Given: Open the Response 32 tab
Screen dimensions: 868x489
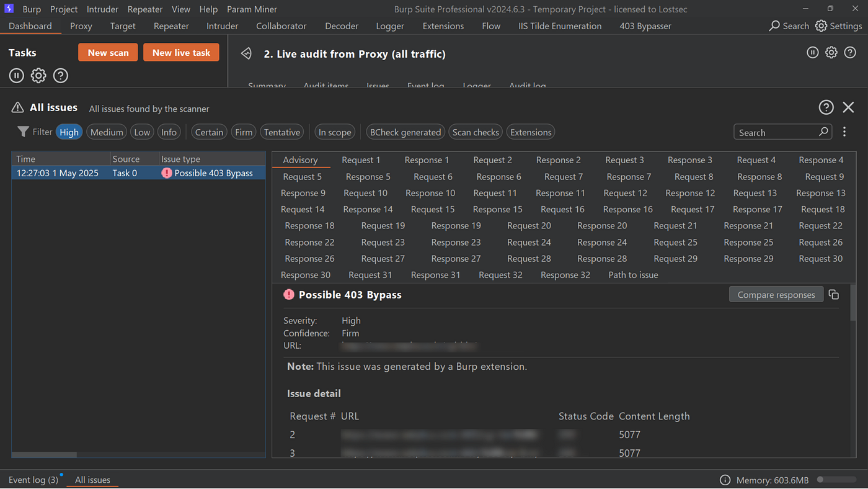Looking at the screenshot, I should coord(565,275).
